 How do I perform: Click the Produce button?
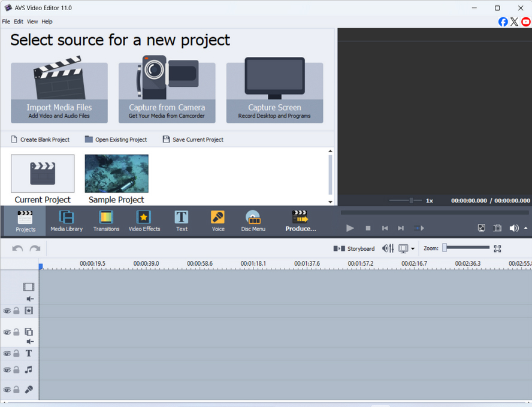[300, 221]
